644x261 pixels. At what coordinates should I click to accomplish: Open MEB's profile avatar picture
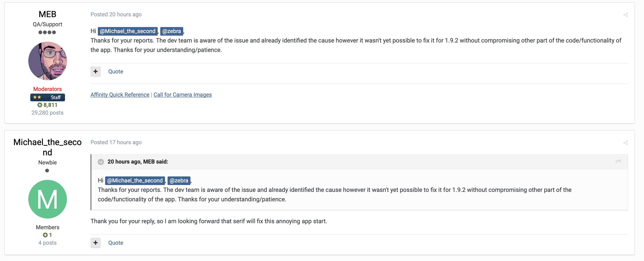coord(47,61)
